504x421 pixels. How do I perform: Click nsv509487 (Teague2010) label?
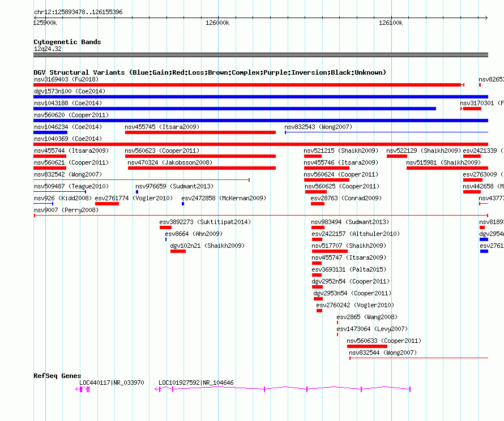tap(71, 186)
